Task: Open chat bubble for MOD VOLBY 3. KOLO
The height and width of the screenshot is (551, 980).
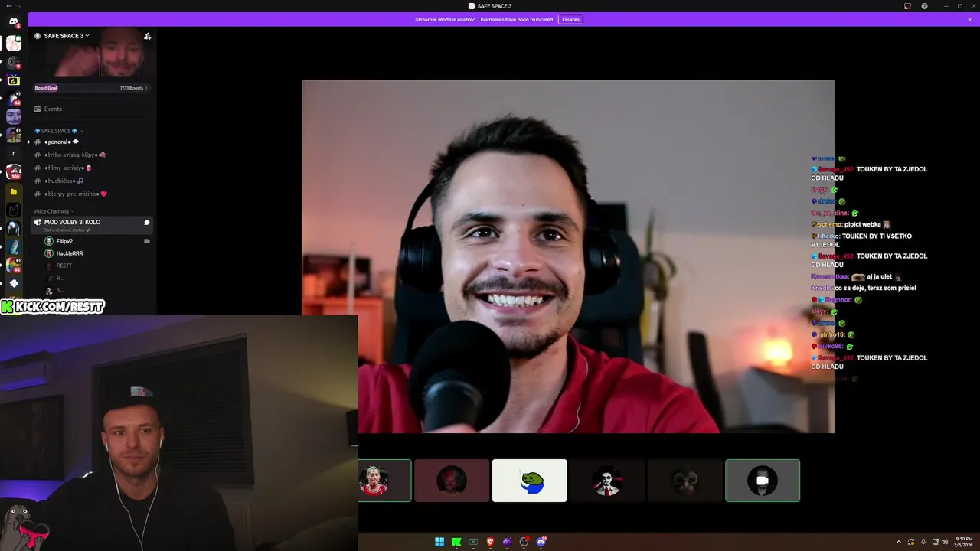Action: click(x=146, y=222)
